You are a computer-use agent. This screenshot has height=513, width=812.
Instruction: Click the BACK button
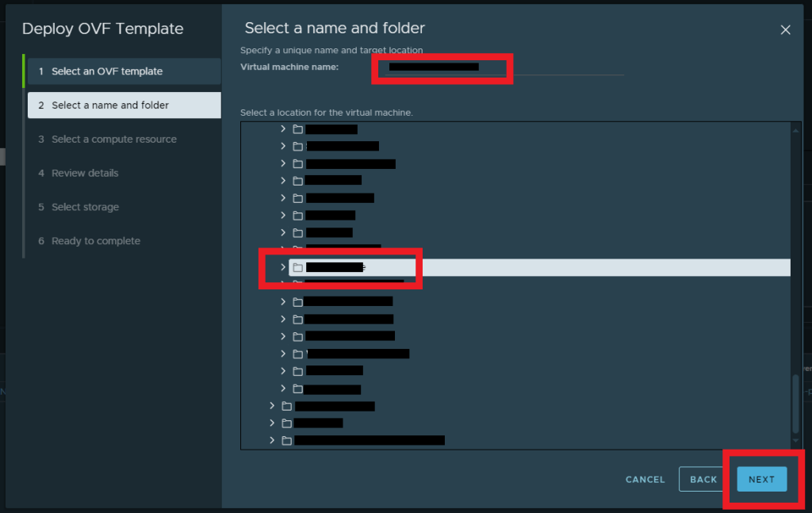[x=703, y=479]
